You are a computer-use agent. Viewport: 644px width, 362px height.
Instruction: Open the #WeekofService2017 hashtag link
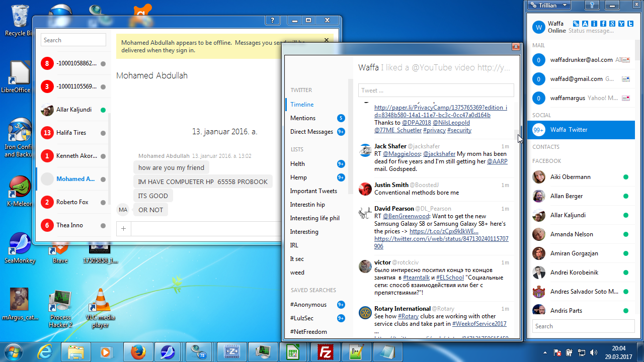point(479,324)
